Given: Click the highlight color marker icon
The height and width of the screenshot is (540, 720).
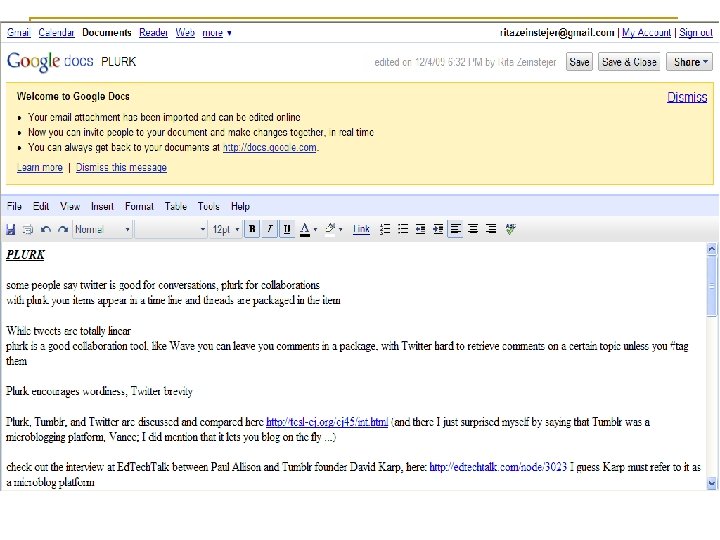Looking at the screenshot, I should pos(330,229).
